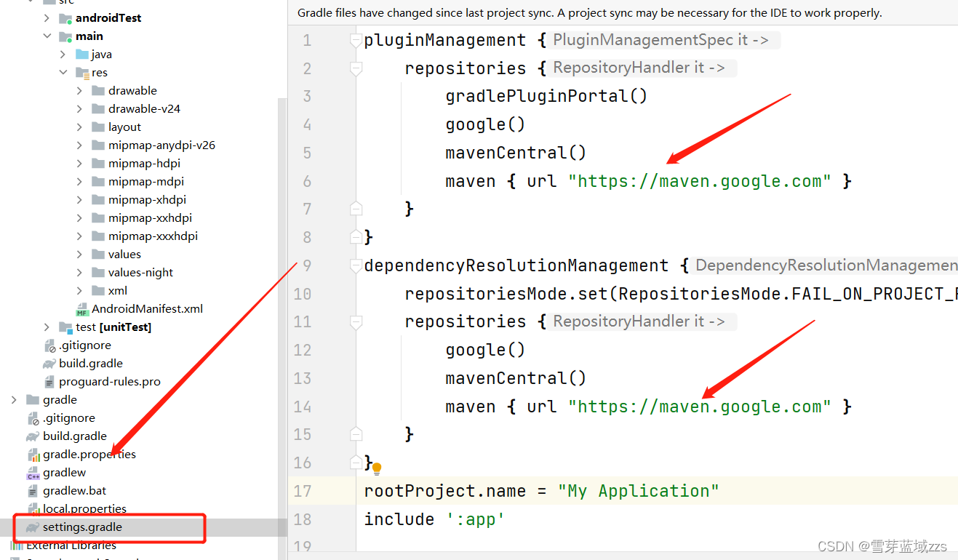Expand the root gradle folder chevron
This screenshot has height=560, width=958.
(x=14, y=399)
